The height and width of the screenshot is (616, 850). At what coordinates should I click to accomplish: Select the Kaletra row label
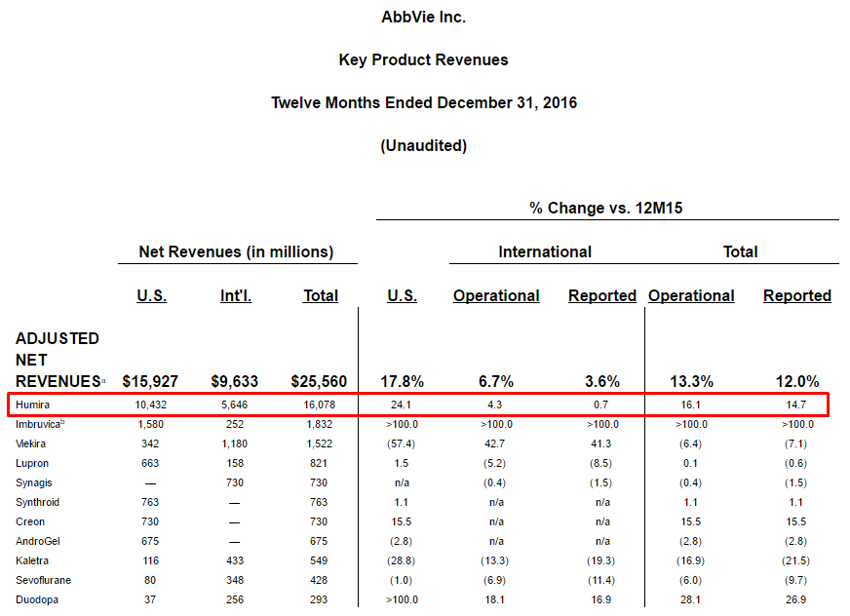[x=31, y=560]
